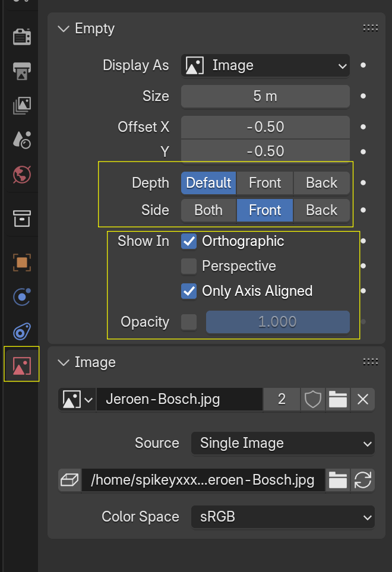The height and width of the screenshot is (572, 392).
Task: Unlink the Jeroen-Bosch.jpg image
Action: pyautogui.click(x=363, y=400)
